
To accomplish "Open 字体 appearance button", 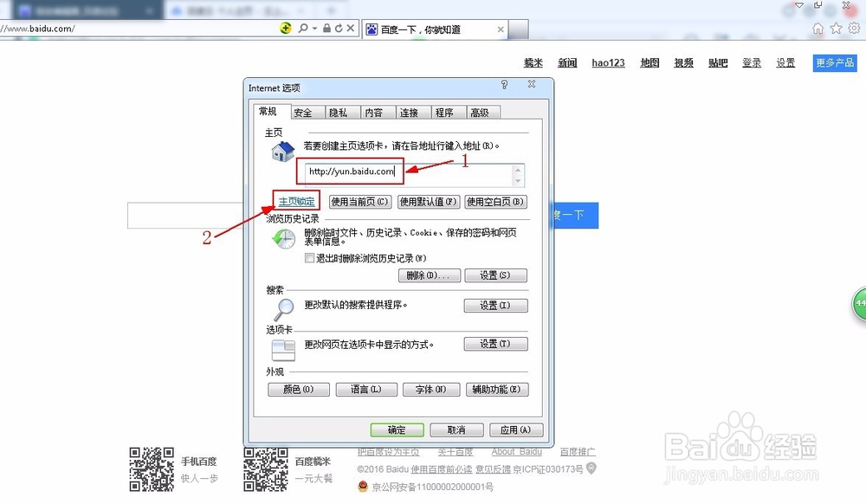I will point(431,390).
